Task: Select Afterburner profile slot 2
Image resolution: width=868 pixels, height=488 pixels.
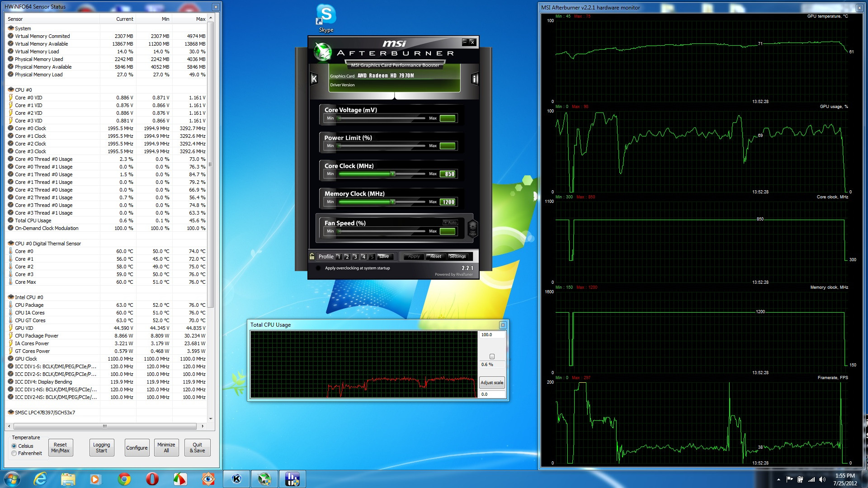Action: pos(347,257)
